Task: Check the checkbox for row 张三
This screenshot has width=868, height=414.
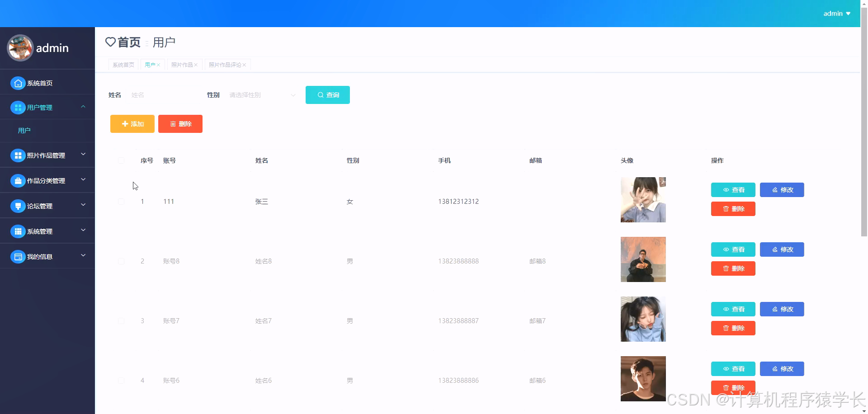Action: (121, 202)
